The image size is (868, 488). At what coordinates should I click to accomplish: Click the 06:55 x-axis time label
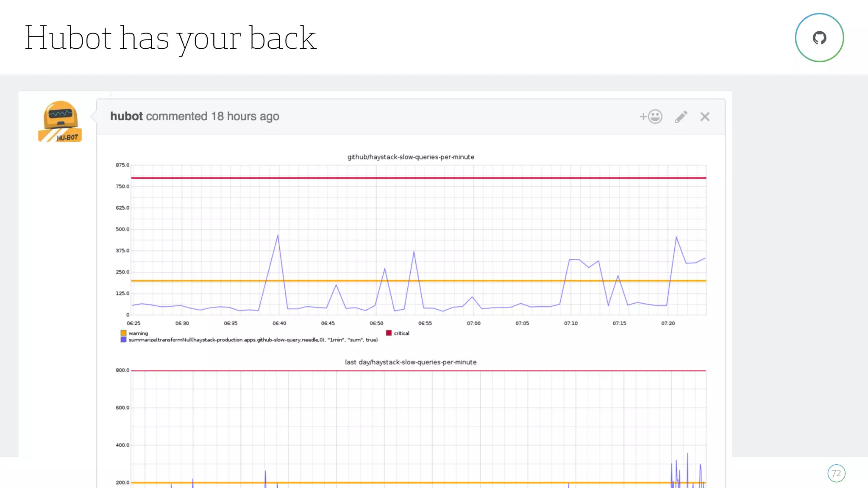point(425,323)
